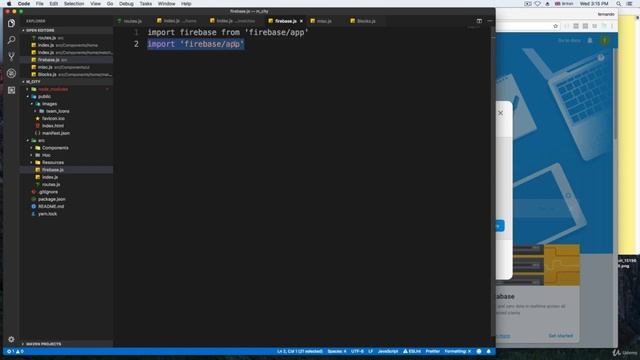Screen dimensions: 640x360
Task: Close the firebase.js editor tab
Action: pos(301,21)
